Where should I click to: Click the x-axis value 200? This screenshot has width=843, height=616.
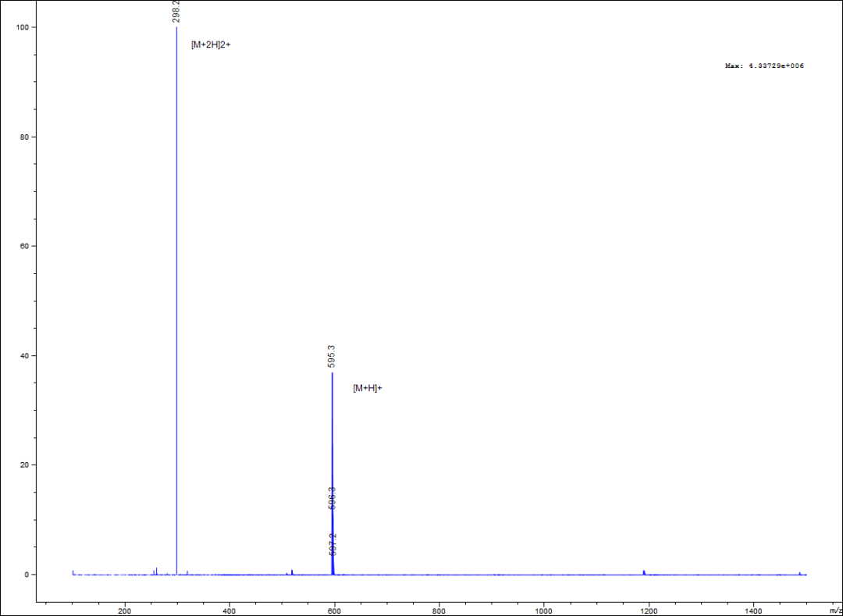125,611
